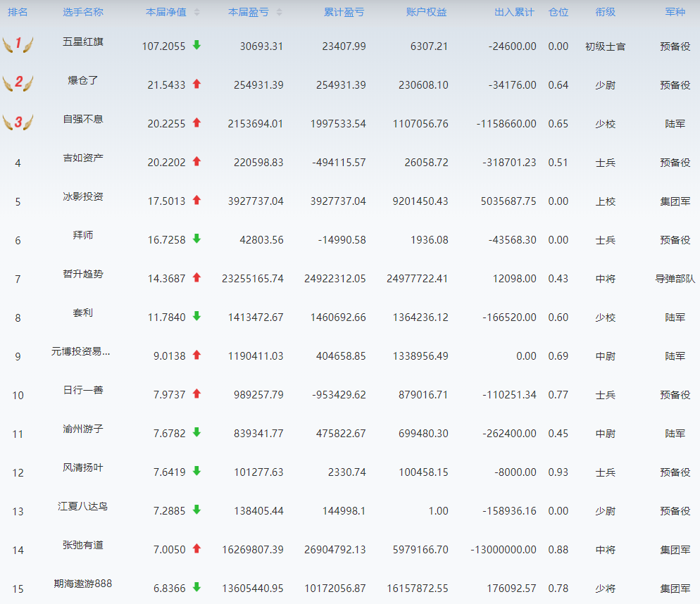The image size is (700, 604).
Task: Open player 期海遨游888
Action: (x=83, y=584)
